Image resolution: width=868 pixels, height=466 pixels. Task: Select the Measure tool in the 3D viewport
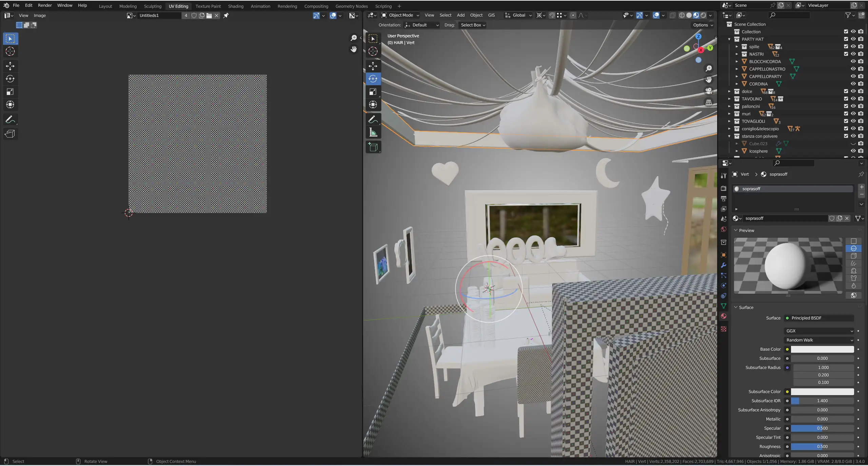[x=373, y=132]
